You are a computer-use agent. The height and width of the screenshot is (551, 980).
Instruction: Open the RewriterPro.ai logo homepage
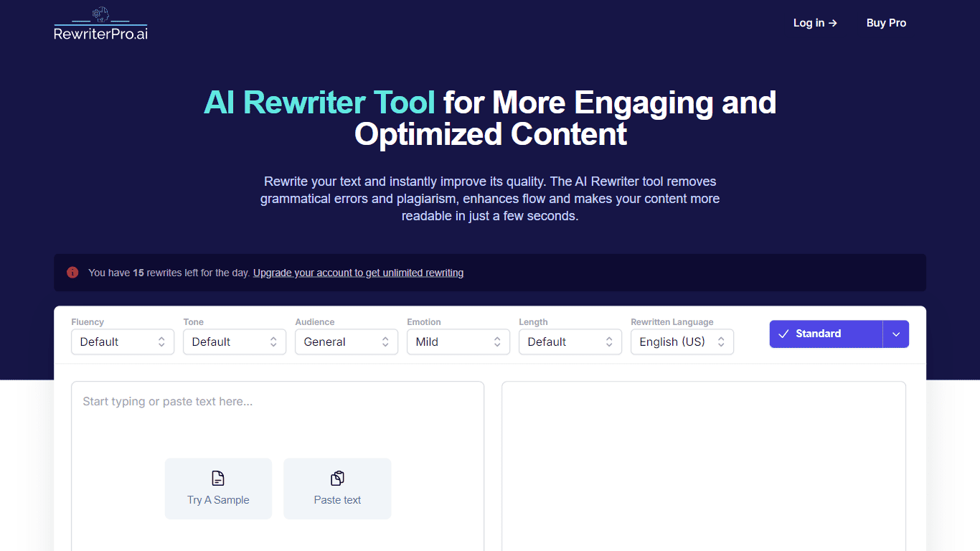(100, 24)
